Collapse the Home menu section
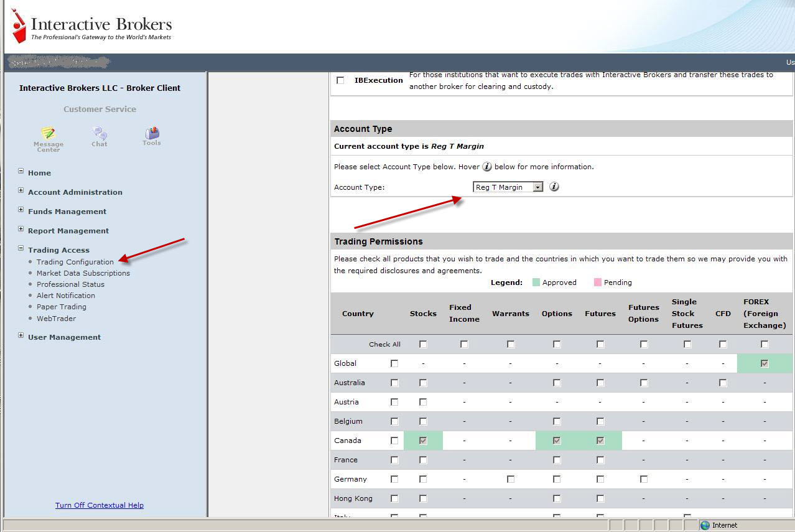The height and width of the screenshot is (532, 795). (21, 171)
